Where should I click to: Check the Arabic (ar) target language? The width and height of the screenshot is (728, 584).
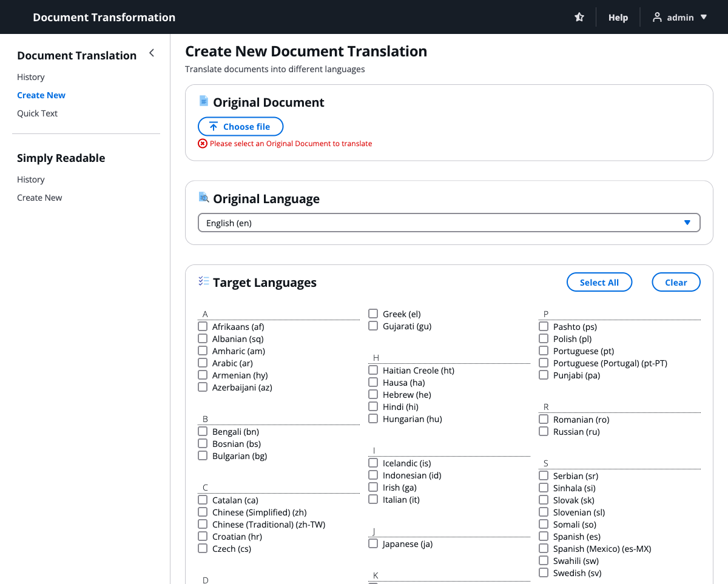(x=202, y=362)
